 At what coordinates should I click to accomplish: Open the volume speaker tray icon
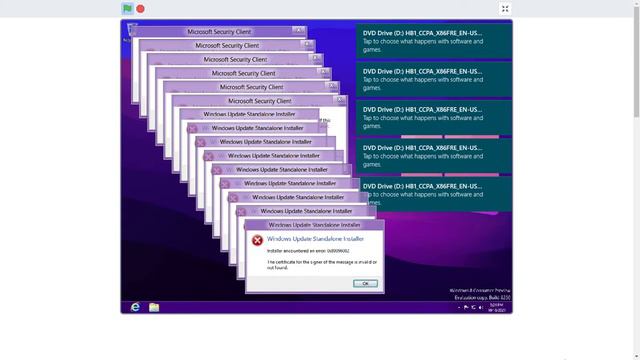pos(481,307)
